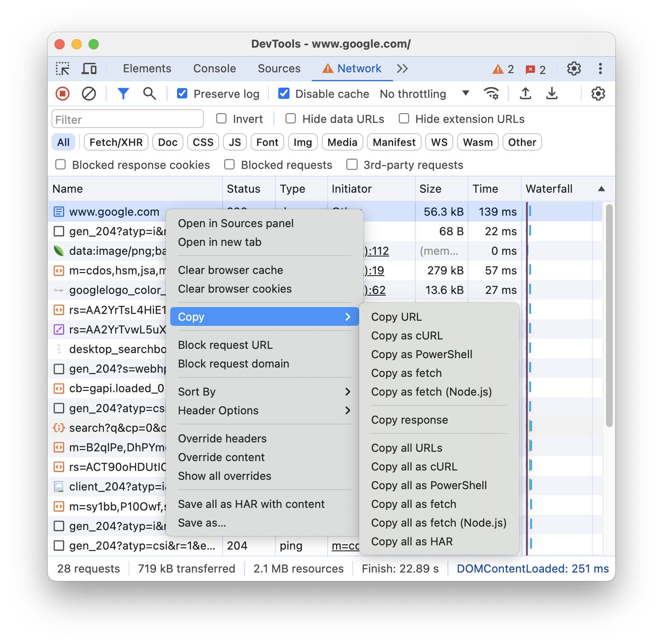Check Hide extension URLs
This screenshot has height=644, width=663.
click(404, 119)
